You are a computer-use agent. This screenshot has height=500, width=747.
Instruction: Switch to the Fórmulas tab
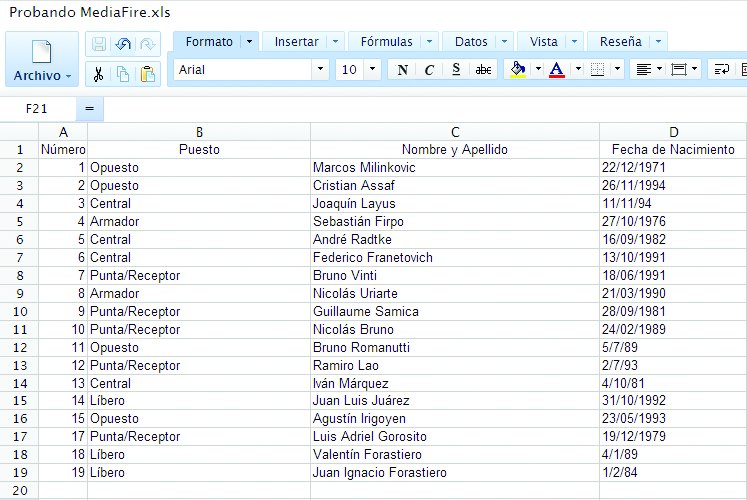pos(386,42)
